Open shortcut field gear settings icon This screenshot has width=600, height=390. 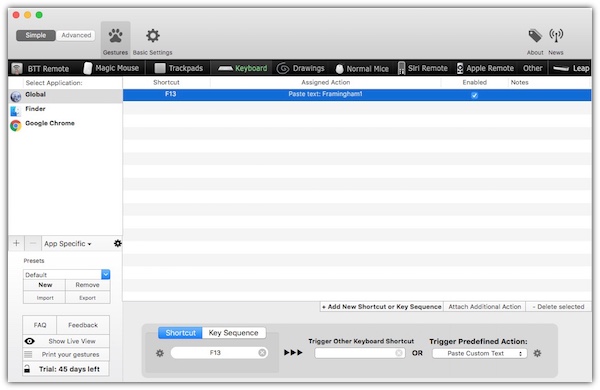[160, 353]
